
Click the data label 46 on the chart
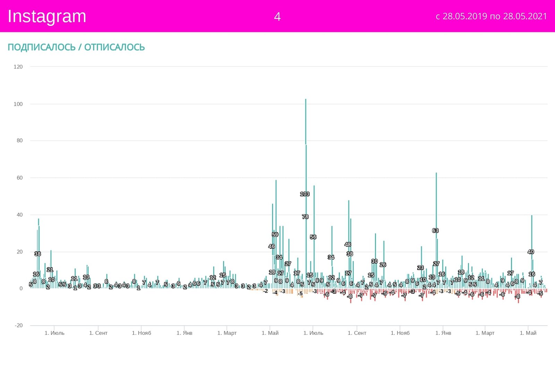[271, 246]
